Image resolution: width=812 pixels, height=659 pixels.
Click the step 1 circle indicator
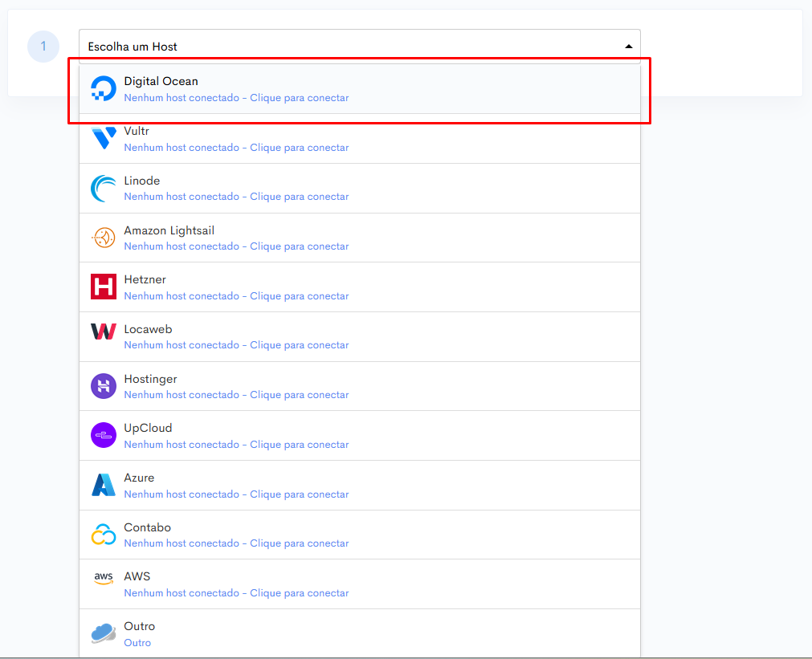point(43,47)
